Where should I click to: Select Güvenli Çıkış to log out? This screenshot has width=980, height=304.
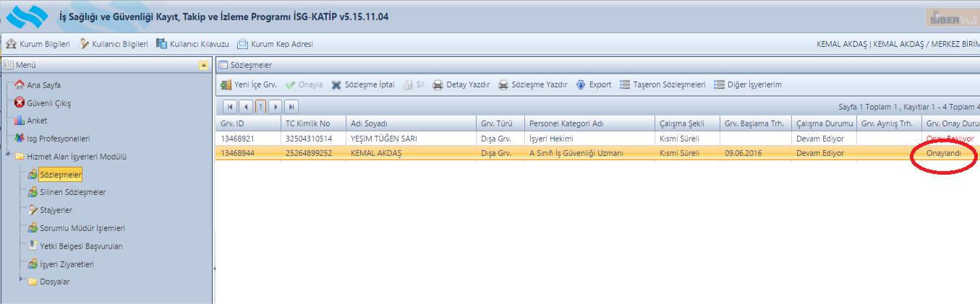click(x=48, y=103)
